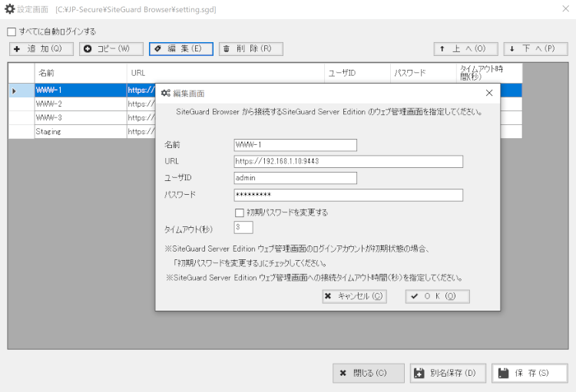Click OK (O) in the edit dialog

tap(437, 296)
